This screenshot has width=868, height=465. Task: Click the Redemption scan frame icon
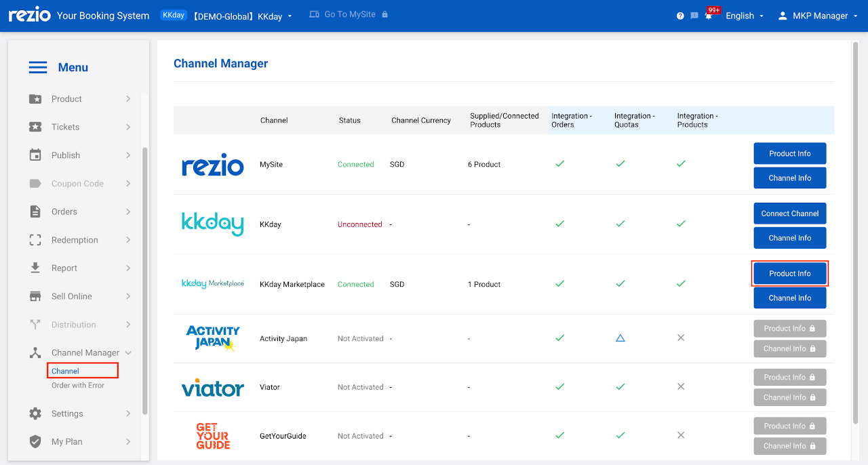pos(35,240)
